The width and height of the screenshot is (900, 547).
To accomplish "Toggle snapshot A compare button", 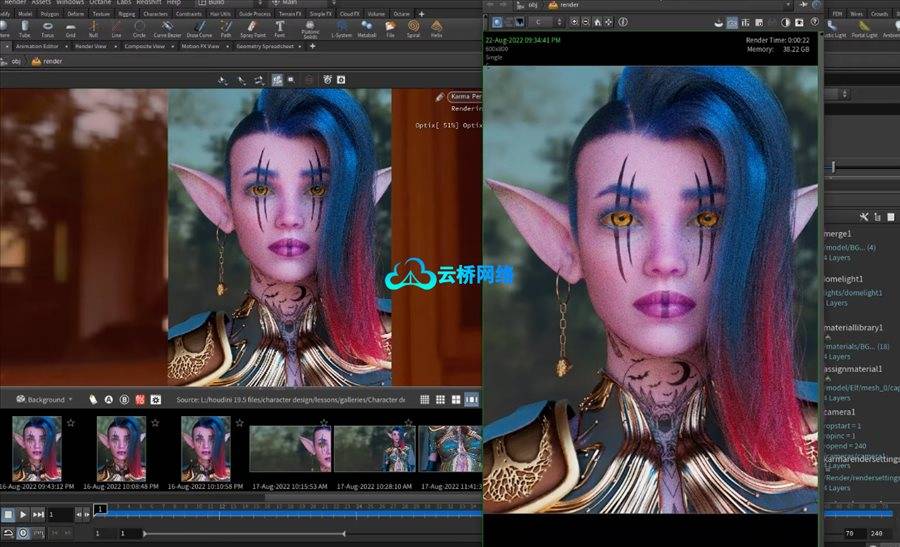I will pos(108,400).
